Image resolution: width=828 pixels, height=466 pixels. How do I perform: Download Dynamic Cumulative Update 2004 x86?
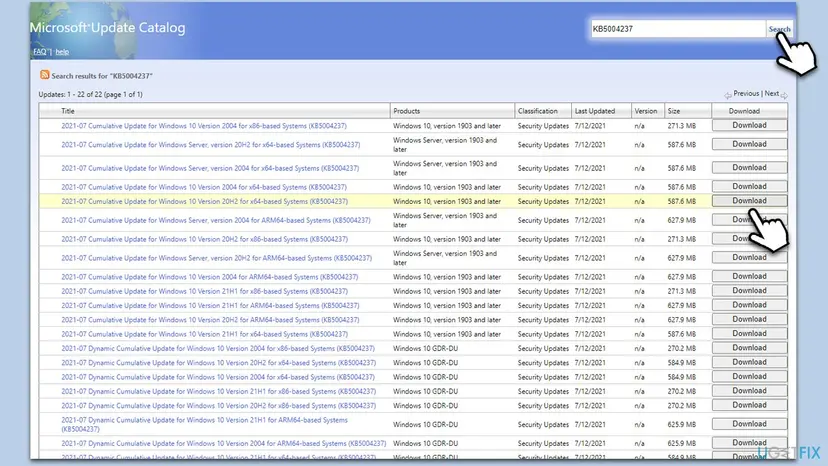point(749,348)
